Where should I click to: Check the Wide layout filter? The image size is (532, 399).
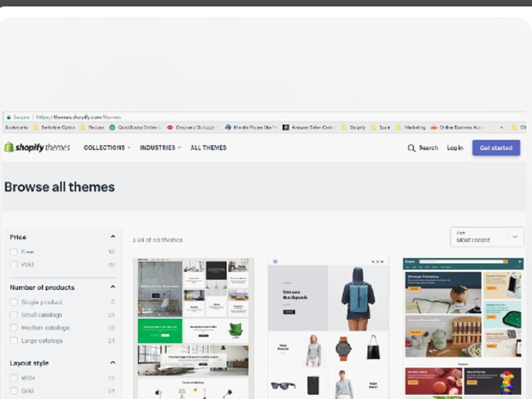[x=14, y=378]
